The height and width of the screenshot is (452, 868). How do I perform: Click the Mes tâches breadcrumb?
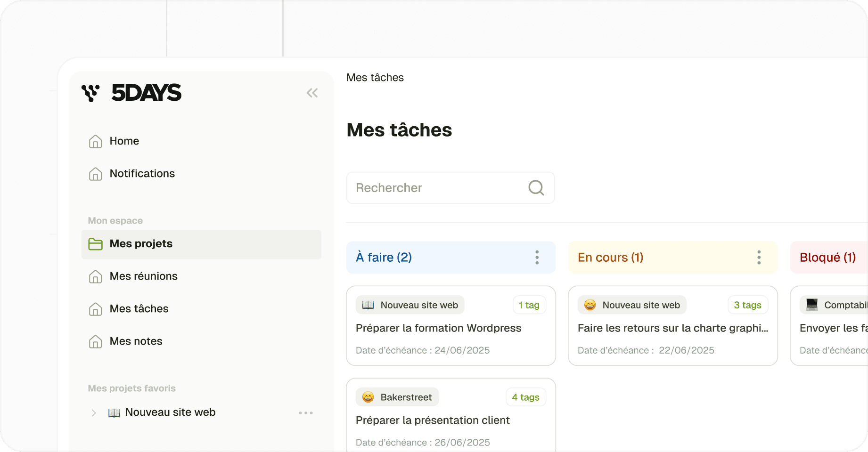point(375,78)
